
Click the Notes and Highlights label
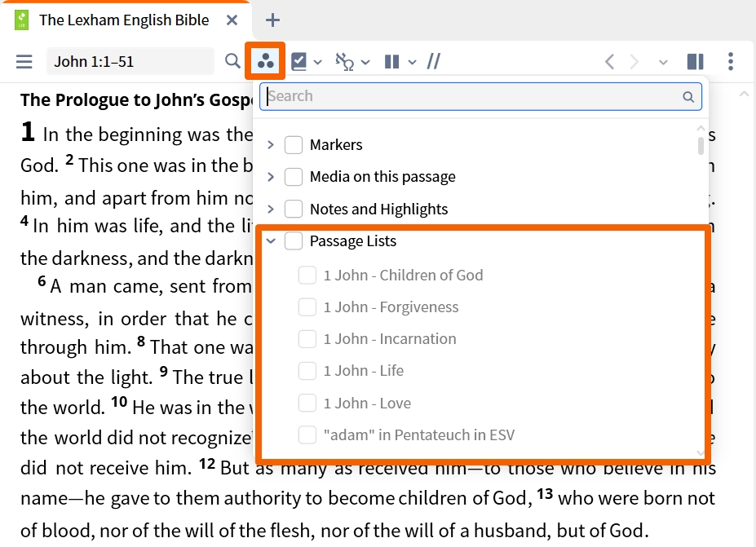click(379, 210)
